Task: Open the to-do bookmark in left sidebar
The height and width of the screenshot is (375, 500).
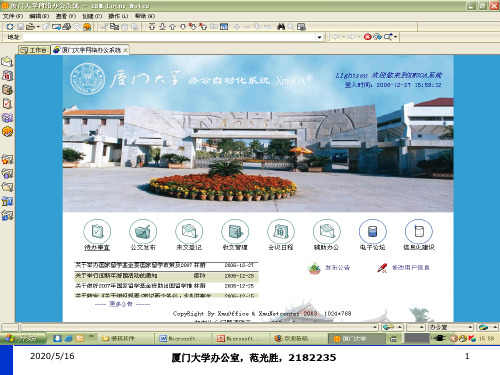Action: [x=7, y=104]
